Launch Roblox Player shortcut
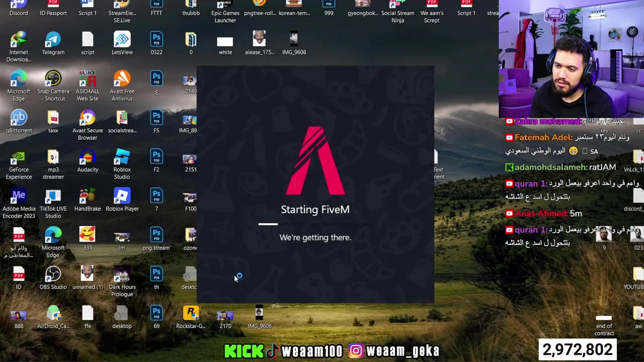Viewport: 644px width, 362px height. pyautogui.click(x=122, y=200)
